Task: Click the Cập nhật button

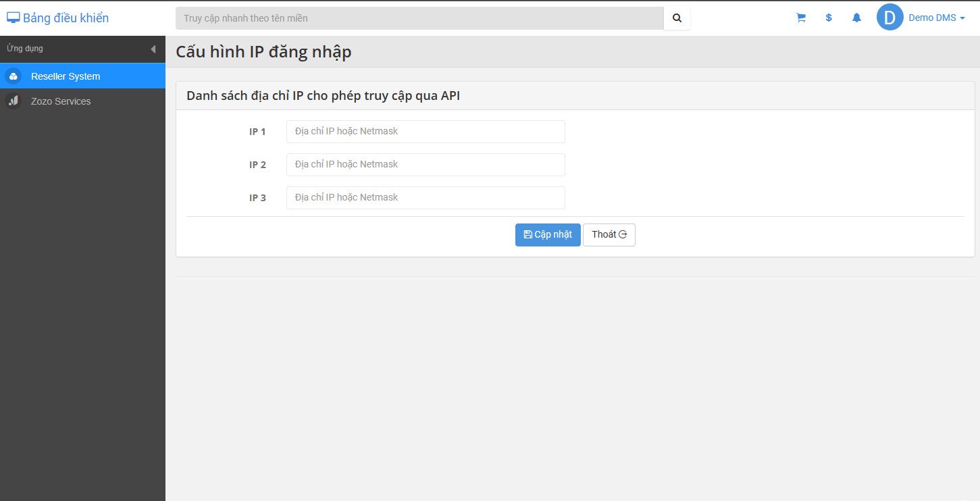Action: pos(548,235)
